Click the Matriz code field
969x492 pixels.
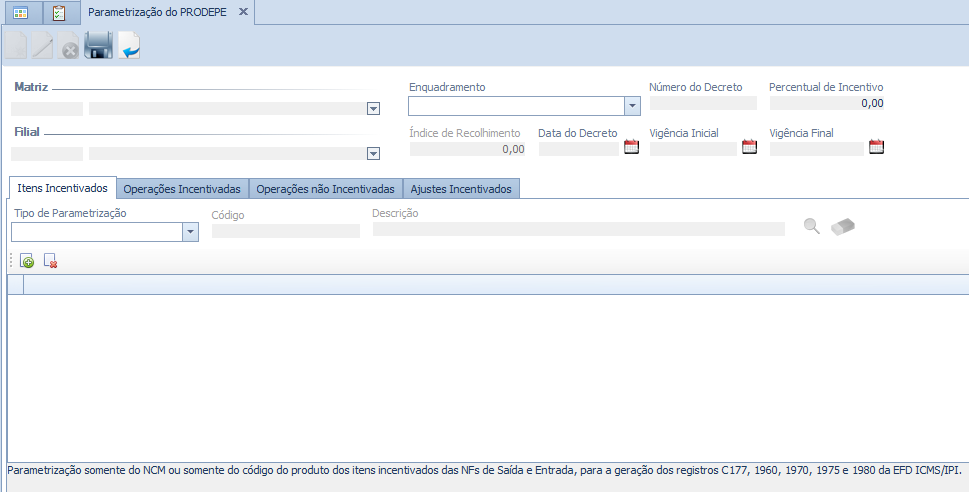(x=47, y=109)
